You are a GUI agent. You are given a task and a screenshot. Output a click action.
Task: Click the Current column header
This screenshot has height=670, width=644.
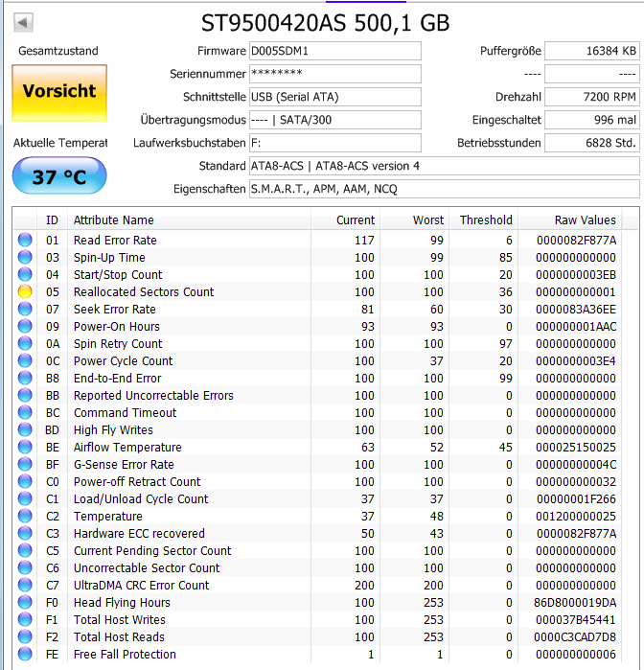click(345, 220)
